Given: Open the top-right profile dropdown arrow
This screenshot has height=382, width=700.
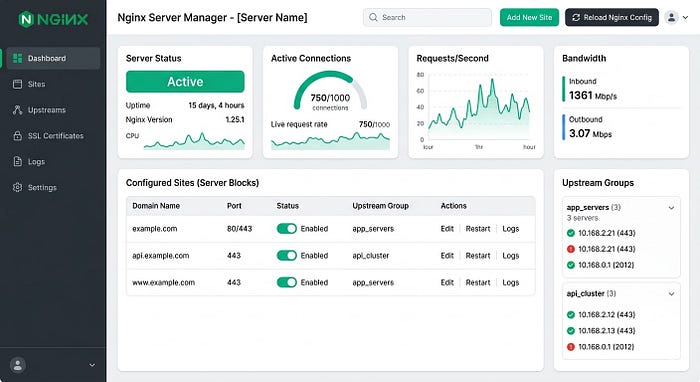Looking at the screenshot, I should tap(685, 17).
